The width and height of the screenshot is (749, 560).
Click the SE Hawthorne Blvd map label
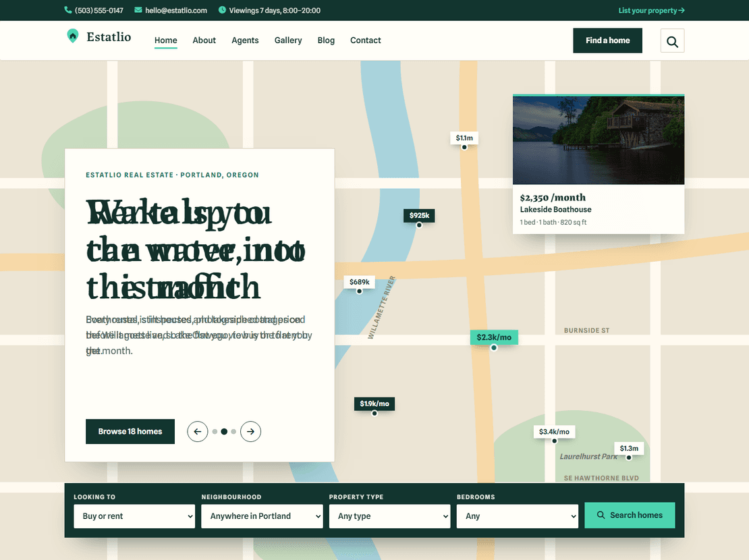tap(601, 478)
